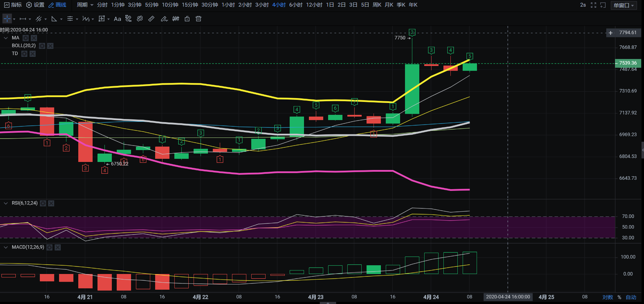Select the 4小时 timeframe
This screenshot has width=644, height=304.
coord(279,5)
